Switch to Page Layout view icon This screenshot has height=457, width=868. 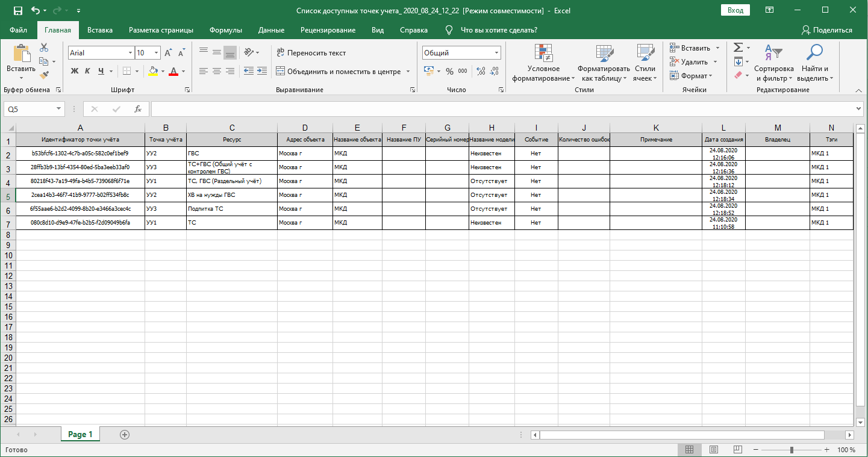click(713, 450)
